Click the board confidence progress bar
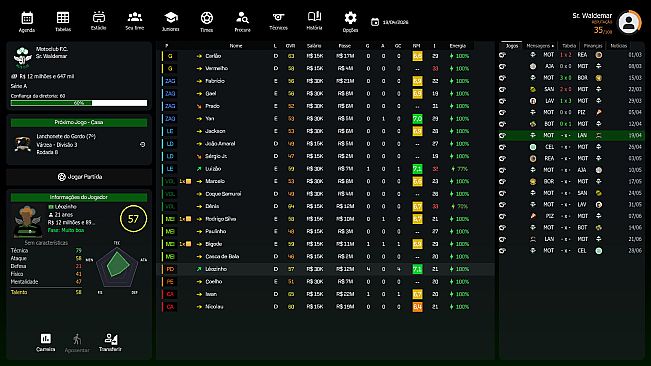 [79, 103]
